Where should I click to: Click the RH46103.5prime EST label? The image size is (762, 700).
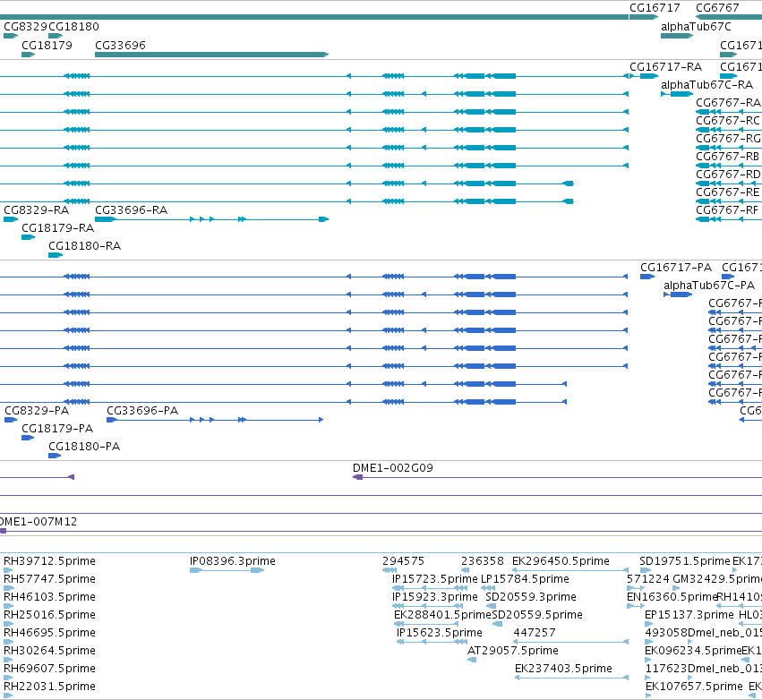[x=49, y=596]
